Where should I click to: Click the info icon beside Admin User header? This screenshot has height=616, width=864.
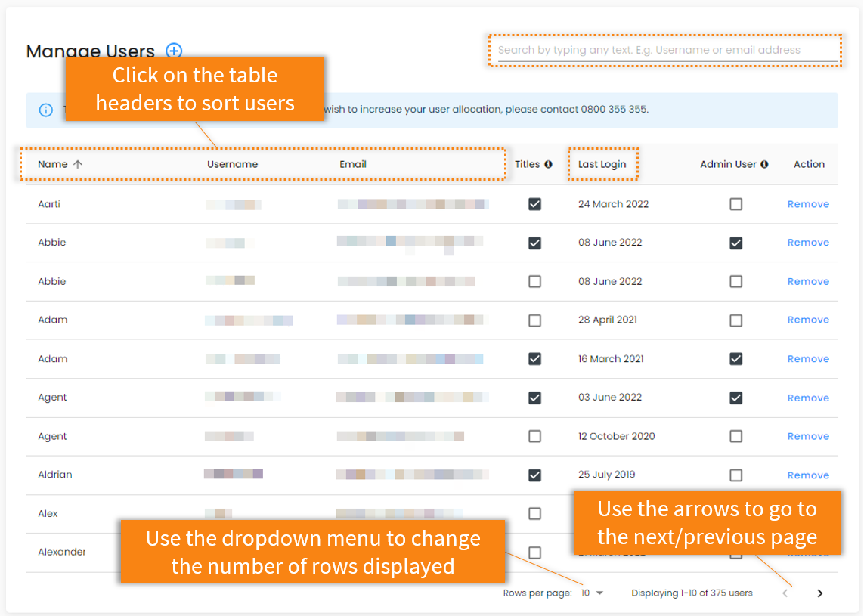point(764,164)
